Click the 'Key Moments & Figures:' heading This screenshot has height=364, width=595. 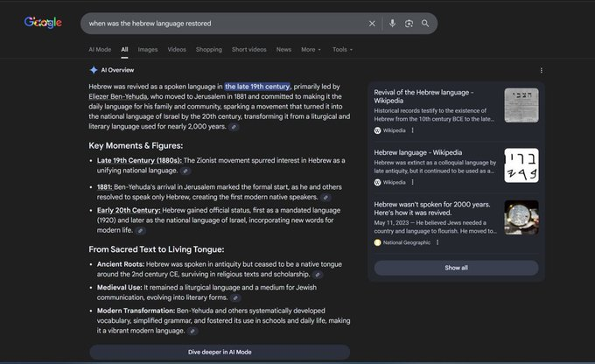136,146
